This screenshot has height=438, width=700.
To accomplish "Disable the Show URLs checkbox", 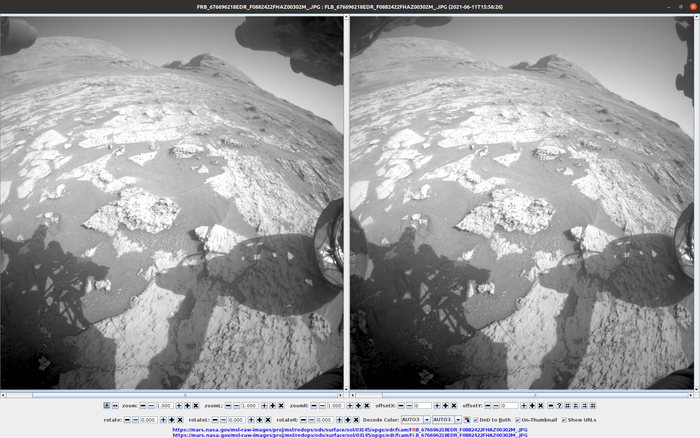I will (x=564, y=419).
